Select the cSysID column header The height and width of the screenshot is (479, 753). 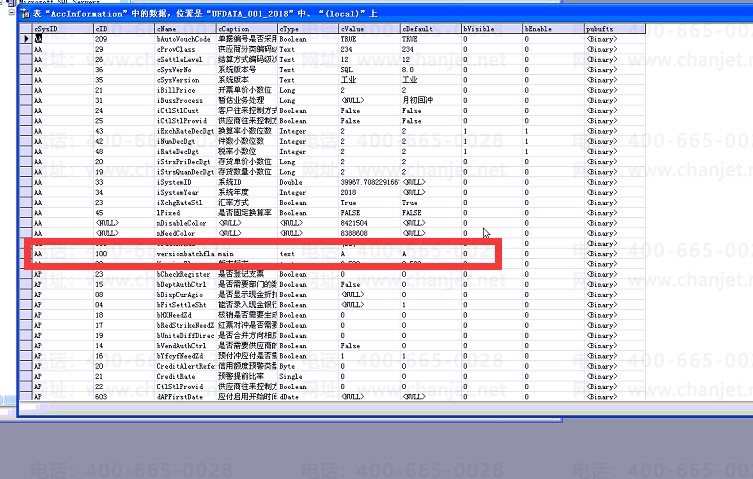pyautogui.click(x=63, y=29)
